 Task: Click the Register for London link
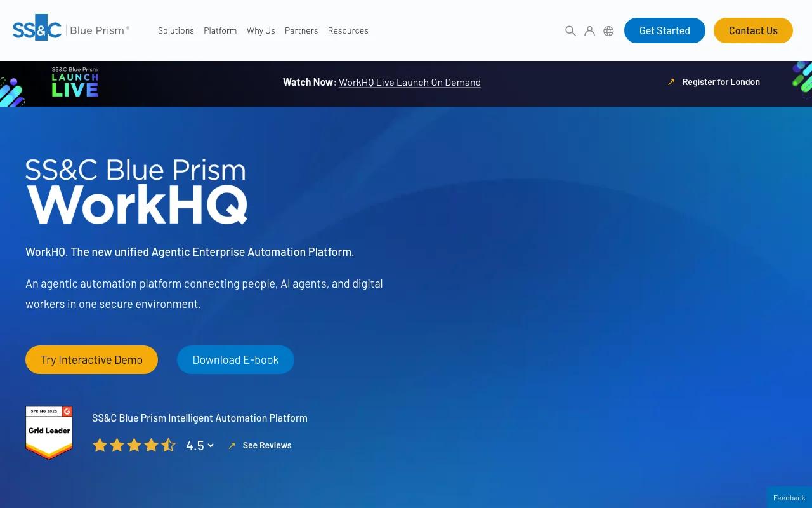[721, 82]
